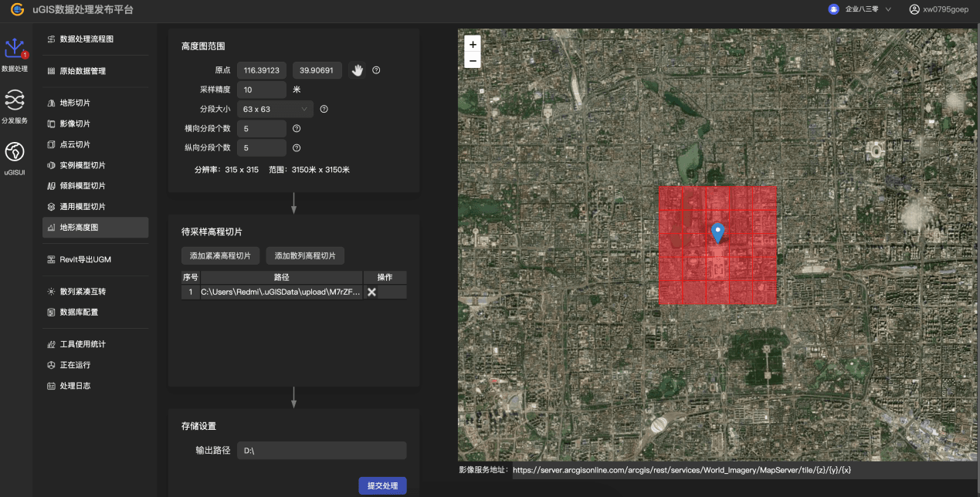Click the 采样精度 input field
Screen dimensions: 980x497
(x=261, y=90)
